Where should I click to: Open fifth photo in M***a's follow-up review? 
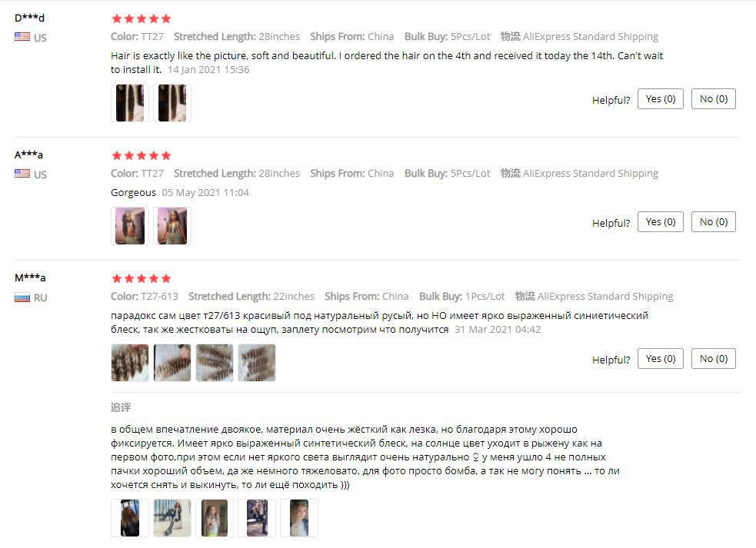point(299,518)
